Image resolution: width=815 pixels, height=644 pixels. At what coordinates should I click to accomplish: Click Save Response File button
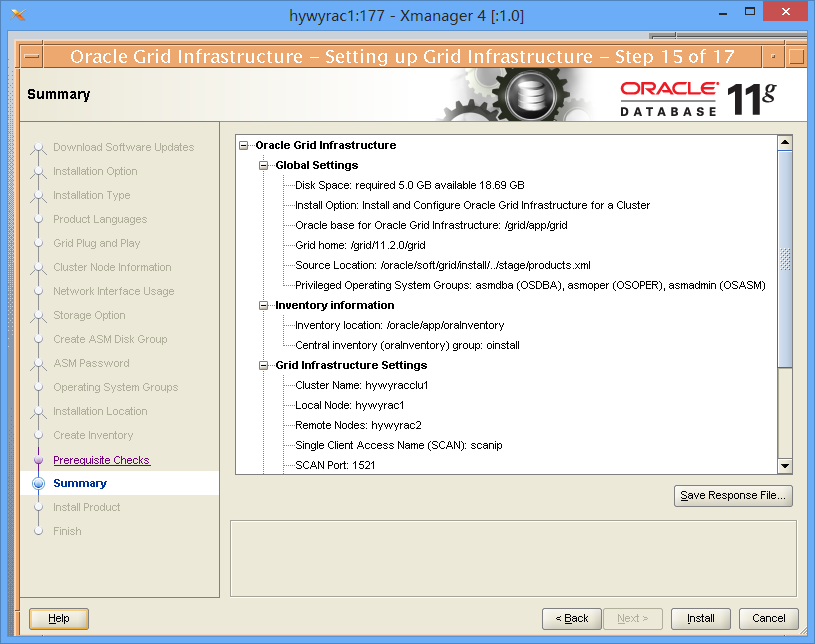[x=733, y=495]
